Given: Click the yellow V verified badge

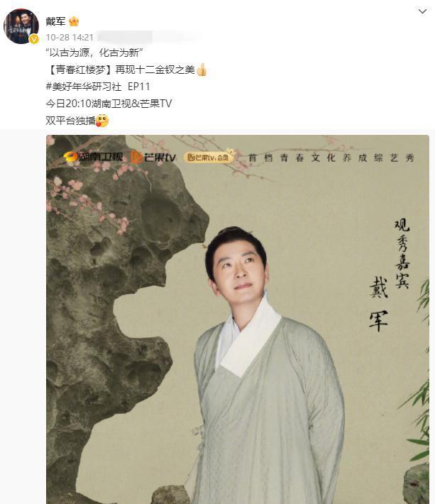Looking at the screenshot, I should click(x=34, y=39).
